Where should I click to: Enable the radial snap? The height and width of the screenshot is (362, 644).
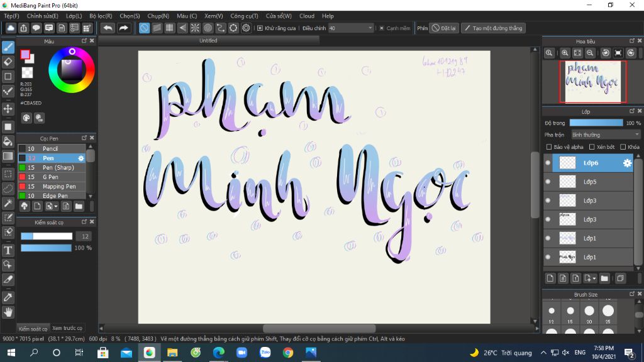tap(195, 28)
